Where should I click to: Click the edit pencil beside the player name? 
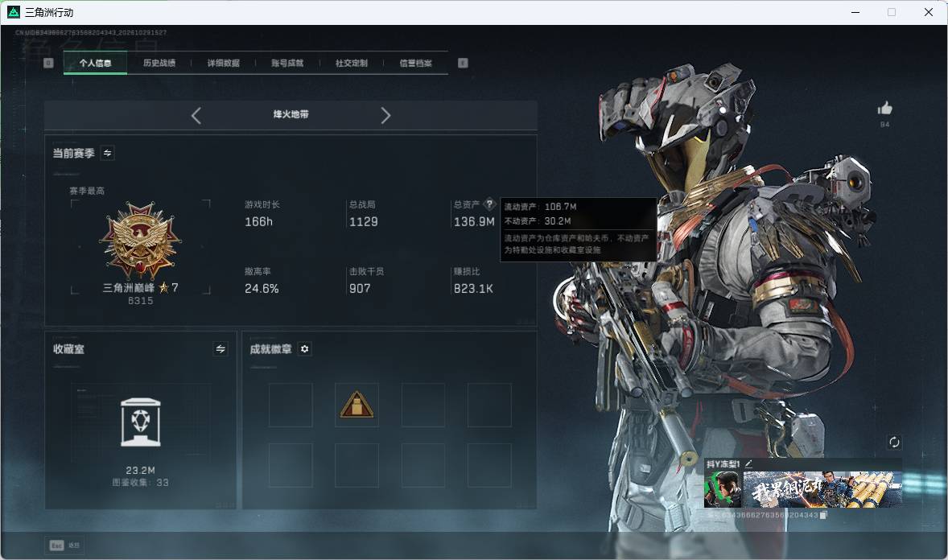pyautogui.click(x=748, y=463)
